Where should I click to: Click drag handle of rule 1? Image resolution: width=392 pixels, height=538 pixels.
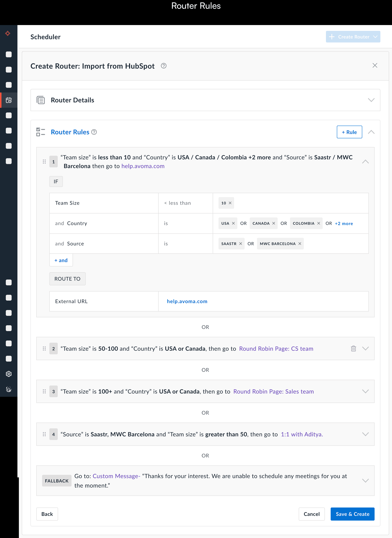(x=44, y=162)
